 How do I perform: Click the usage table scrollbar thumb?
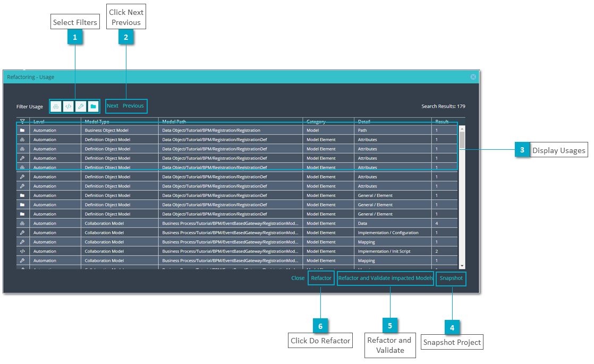pos(462,140)
